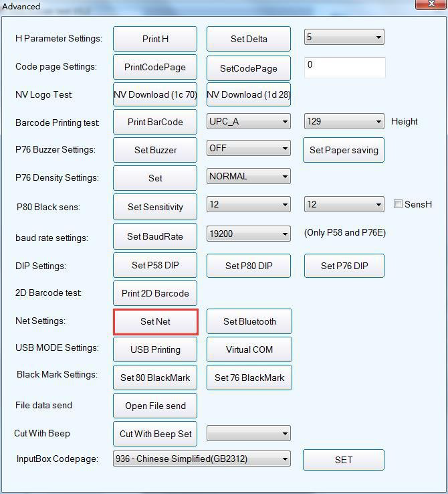The height and width of the screenshot is (494, 448).
Task: Click the 'Net Settings:' label
Action: pyautogui.click(x=40, y=321)
